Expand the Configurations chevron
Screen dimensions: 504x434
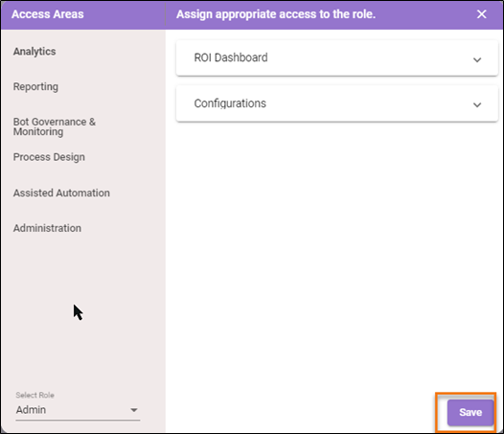point(477,104)
